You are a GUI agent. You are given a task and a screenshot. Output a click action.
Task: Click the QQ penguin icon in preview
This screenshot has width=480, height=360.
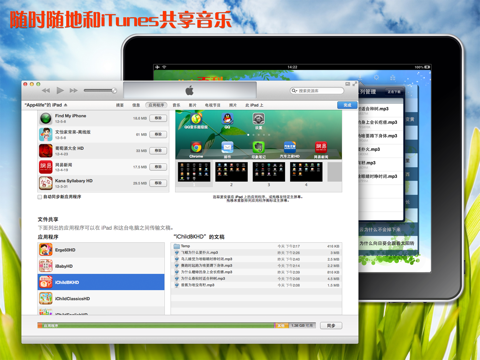[228, 119]
